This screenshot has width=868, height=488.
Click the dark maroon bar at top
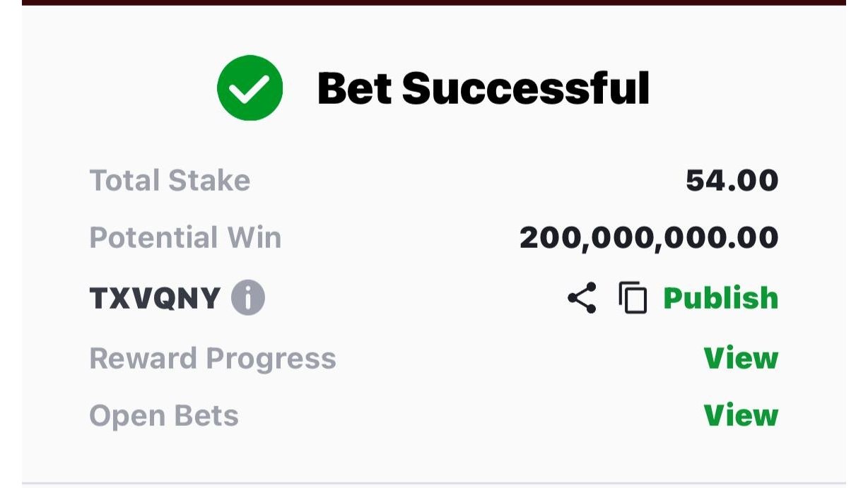click(x=434, y=2)
